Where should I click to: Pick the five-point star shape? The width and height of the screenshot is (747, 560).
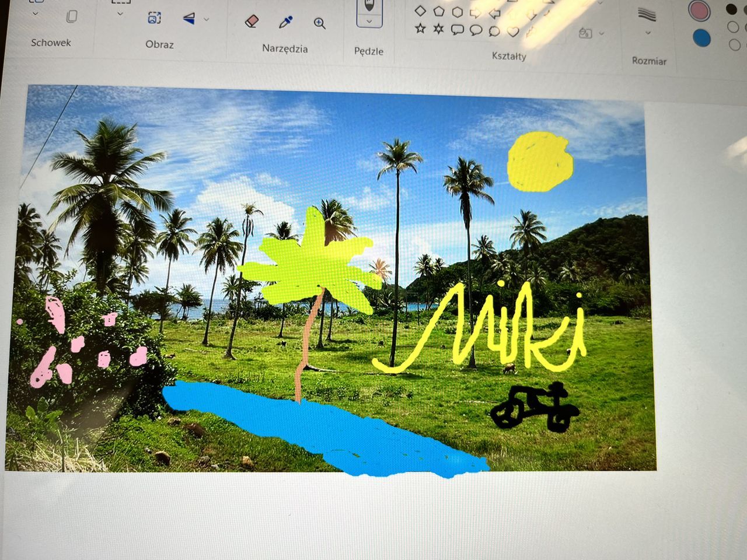point(420,28)
